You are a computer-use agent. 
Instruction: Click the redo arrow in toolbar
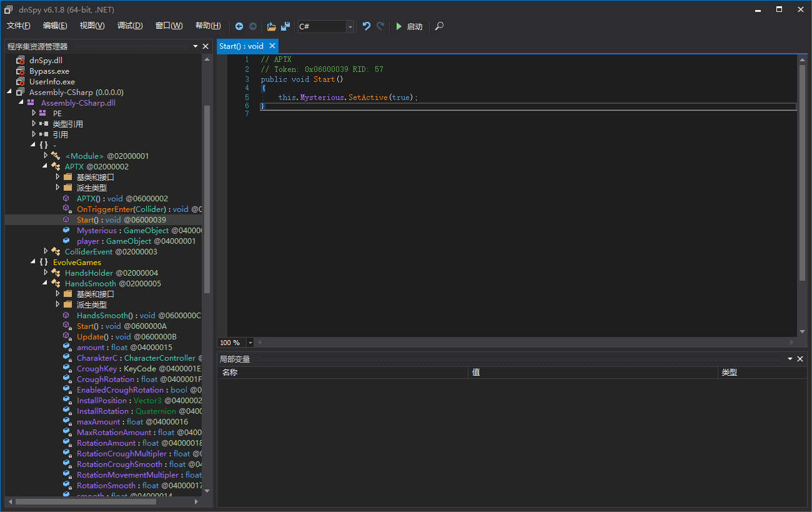click(x=380, y=26)
